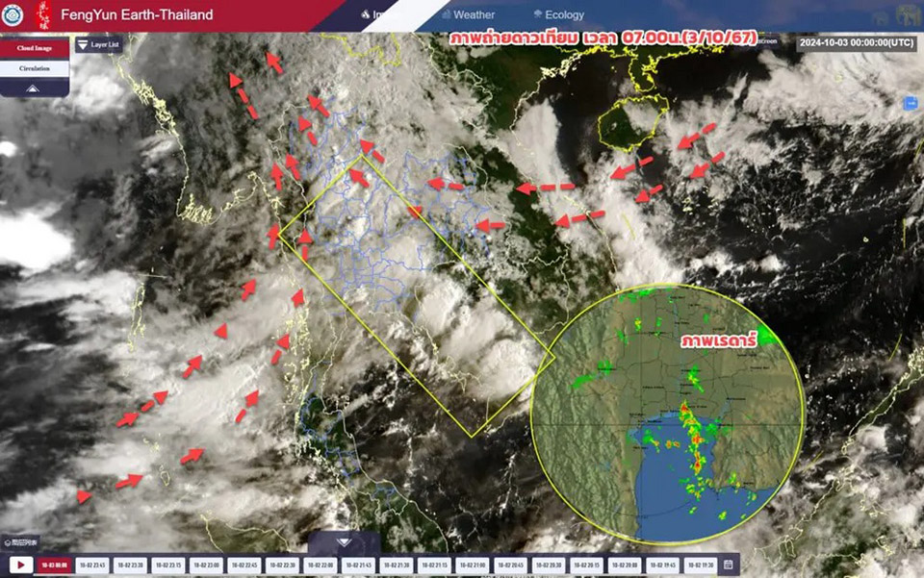Click the FengYun Earth-Thailand title

tap(137, 14)
